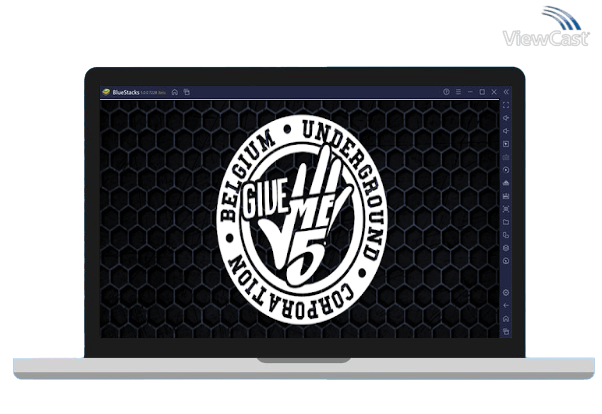Click the play-button square icon in sidebar
Viewport: 602px width, 414px height.
click(x=506, y=144)
